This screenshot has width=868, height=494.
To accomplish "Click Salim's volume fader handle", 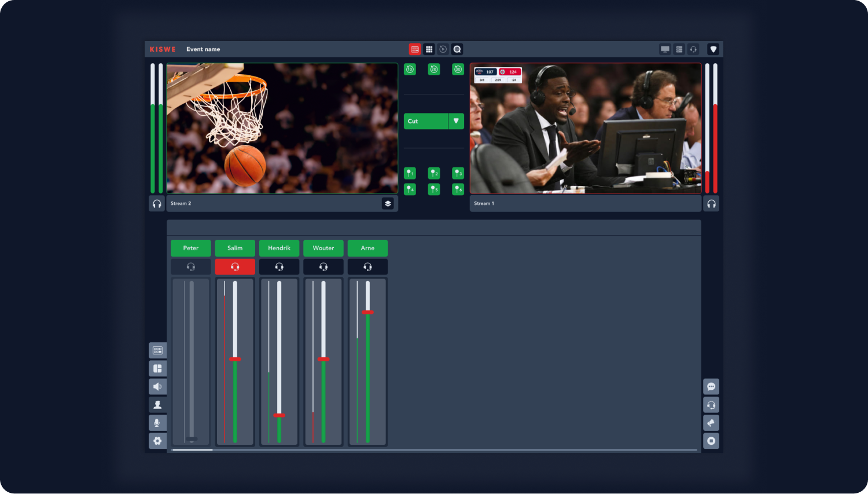I will click(x=235, y=359).
